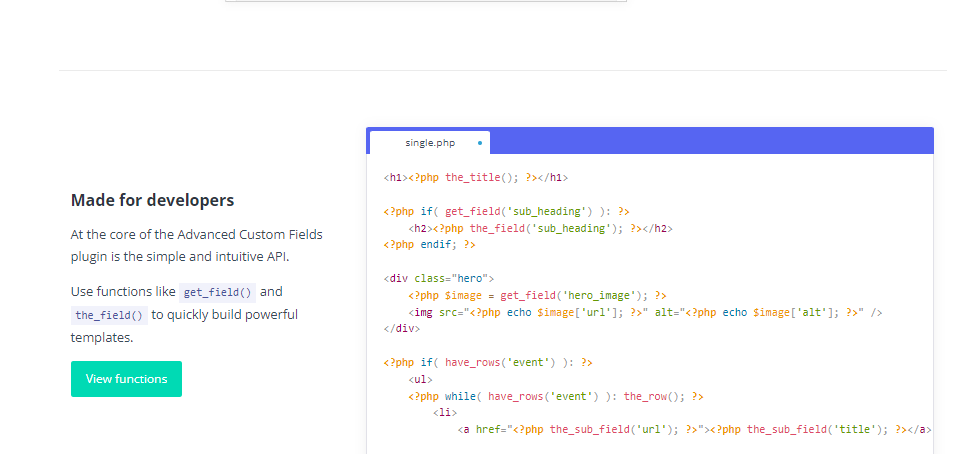Viewport: 955px width, 454px height.
Task: Click the if have_rows('event') line
Action: click(x=488, y=363)
